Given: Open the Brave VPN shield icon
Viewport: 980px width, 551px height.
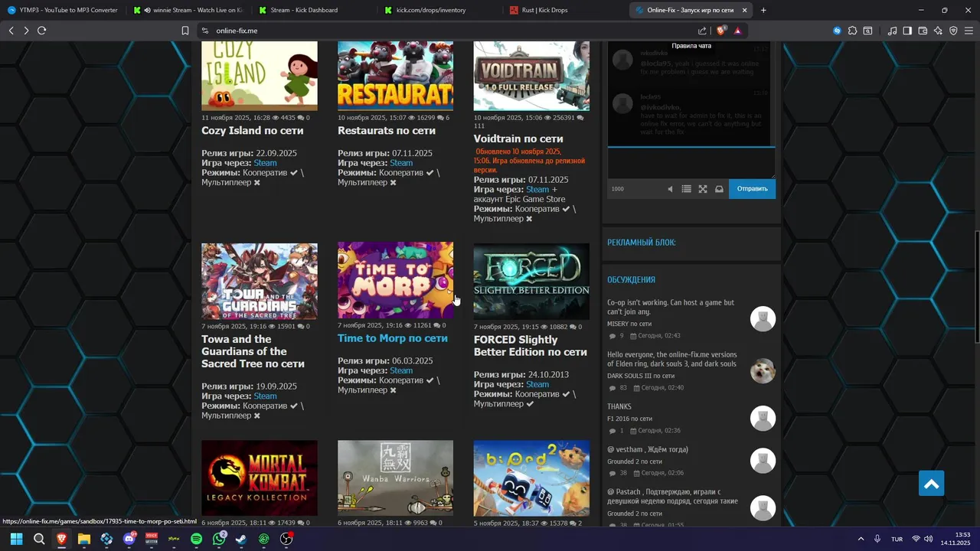Looking at the screenshot, I should 953,31.
